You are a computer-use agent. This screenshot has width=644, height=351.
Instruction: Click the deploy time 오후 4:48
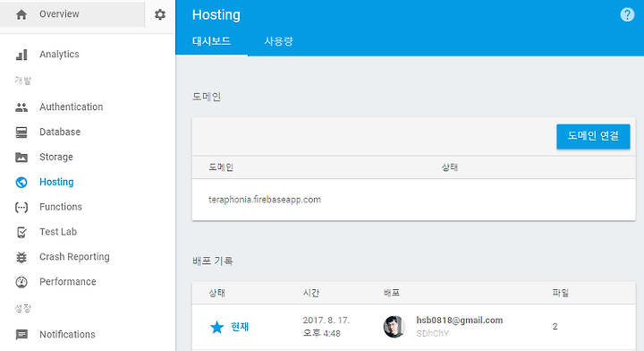tap(322, 333)
